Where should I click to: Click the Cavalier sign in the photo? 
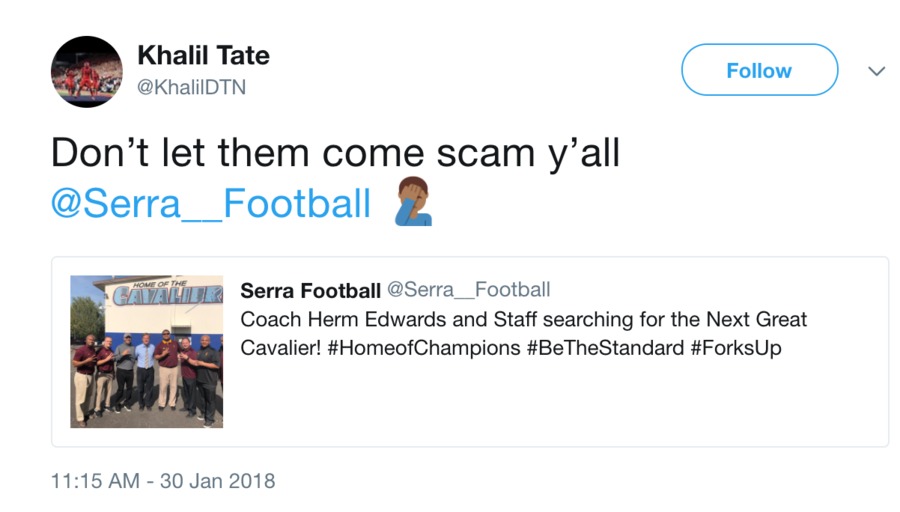click(x=166, y=294)
